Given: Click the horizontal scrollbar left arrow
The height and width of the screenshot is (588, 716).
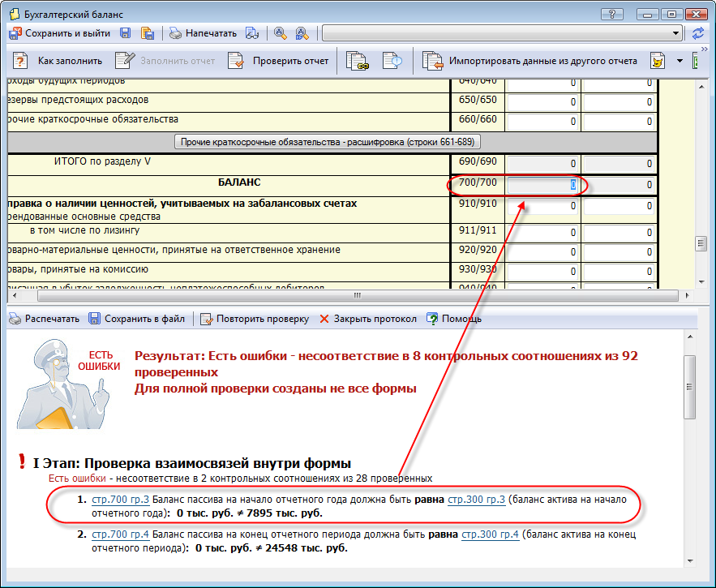Looking at the screenshot, I should 15,295.
